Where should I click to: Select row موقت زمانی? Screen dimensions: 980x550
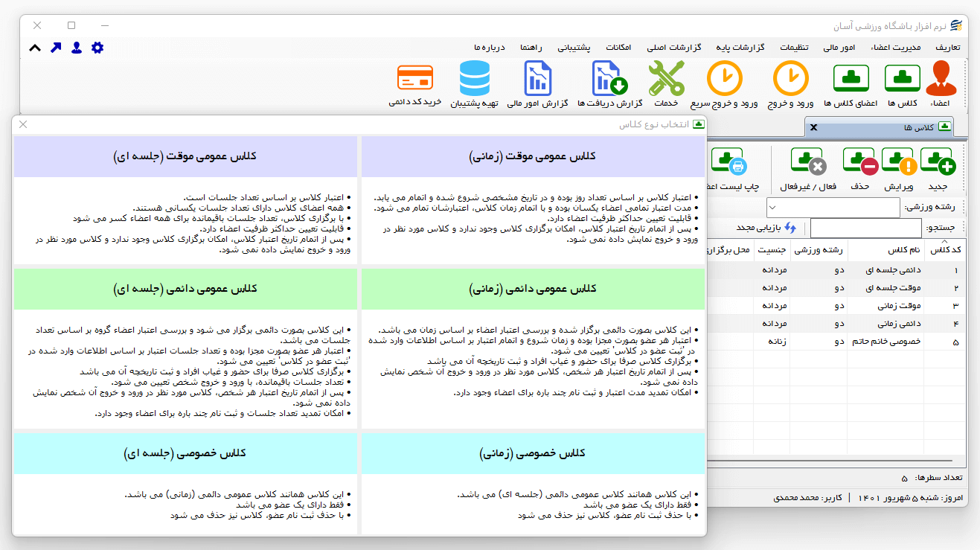[835, 305]
